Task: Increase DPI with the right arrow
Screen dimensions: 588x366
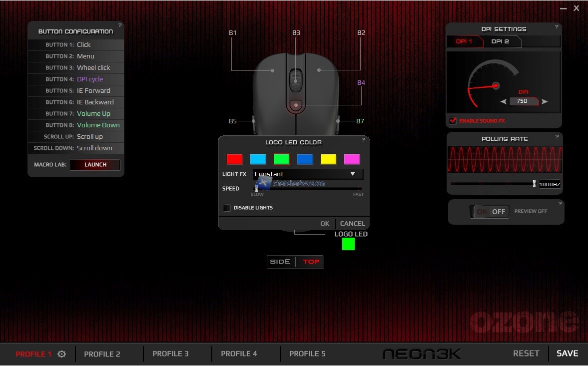Action: pos(545,102)
